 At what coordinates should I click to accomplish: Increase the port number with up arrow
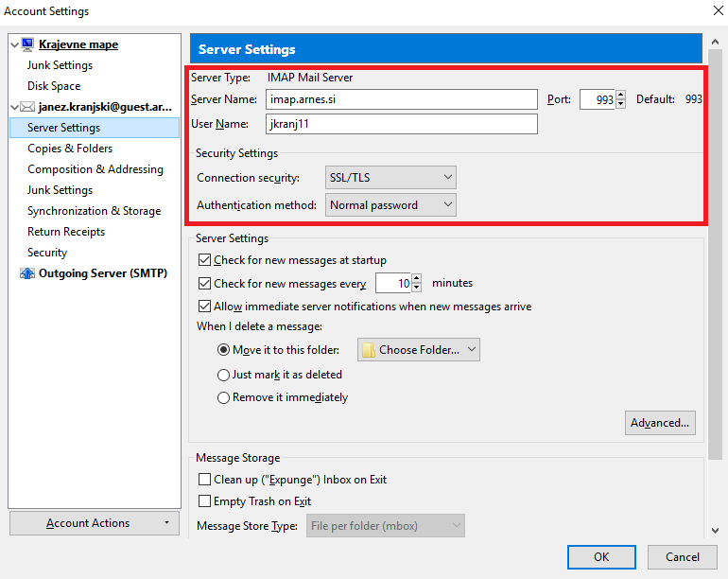coord(621,95)
